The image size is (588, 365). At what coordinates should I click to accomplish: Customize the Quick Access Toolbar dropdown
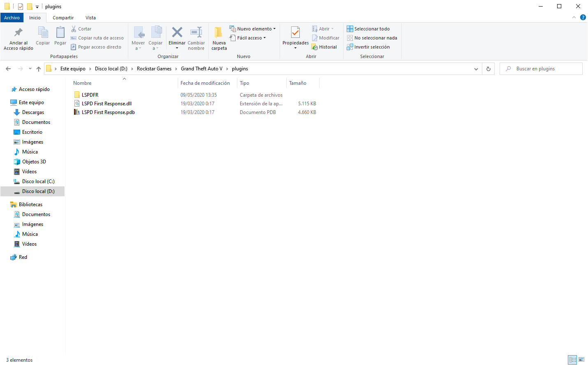(x=37, y=7)
